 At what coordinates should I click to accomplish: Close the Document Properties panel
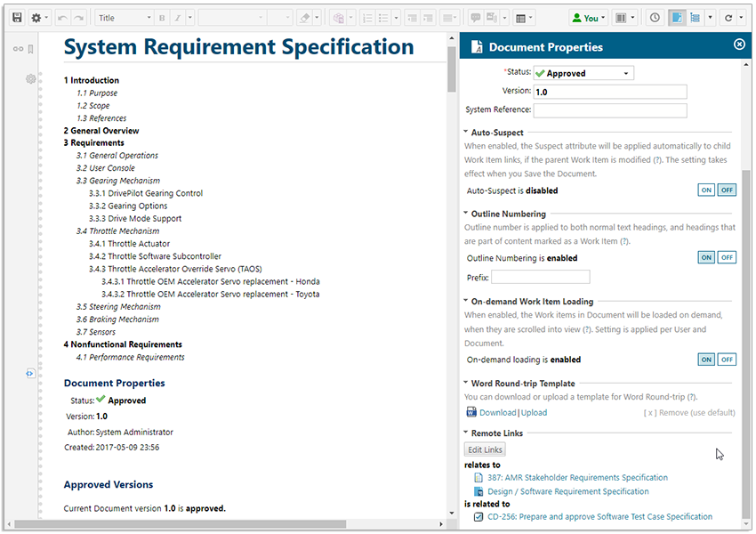coord(739,44)
